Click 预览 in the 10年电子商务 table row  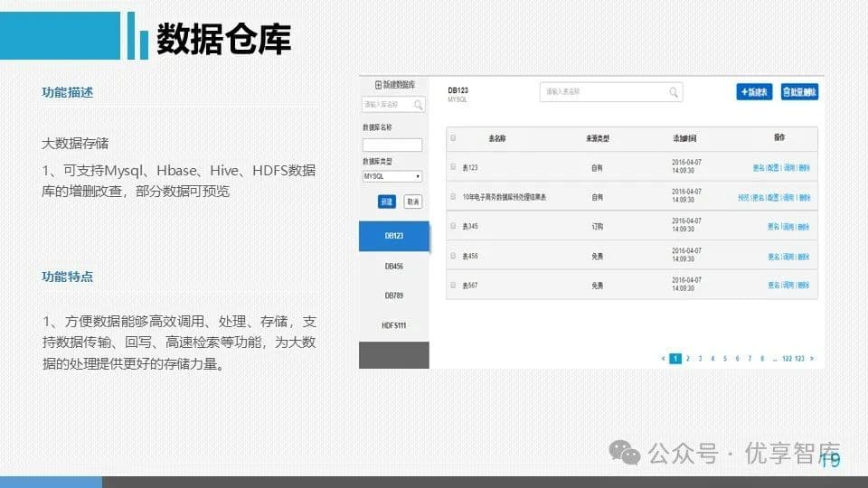743,198
